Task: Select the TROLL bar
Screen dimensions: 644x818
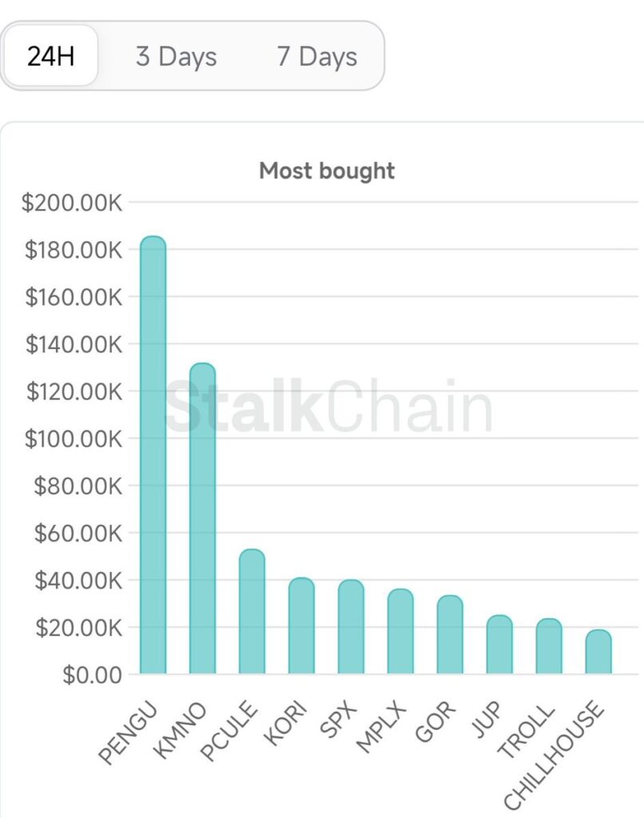Action: [549, 646]
